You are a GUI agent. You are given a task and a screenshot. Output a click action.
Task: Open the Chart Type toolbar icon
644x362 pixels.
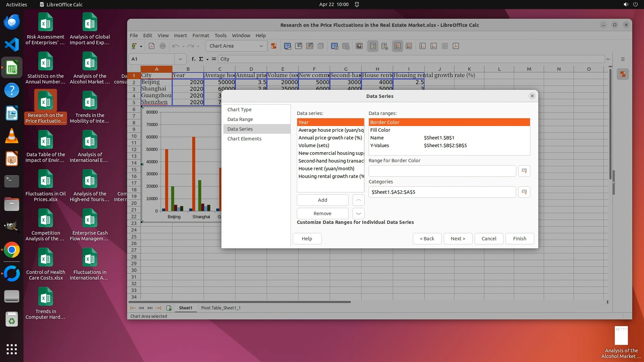point(287,46)
